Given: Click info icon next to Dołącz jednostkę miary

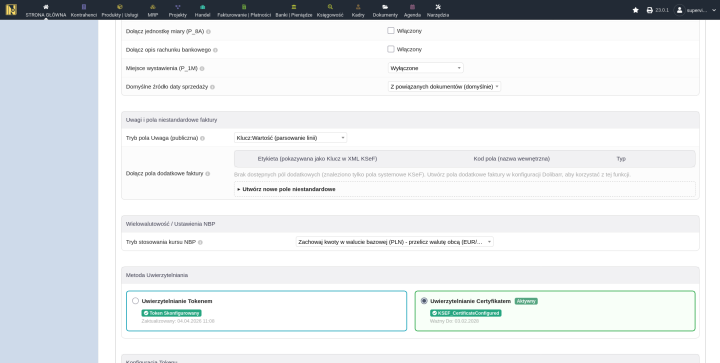Looking at the screenshot, I should click(x=208, y=32).
